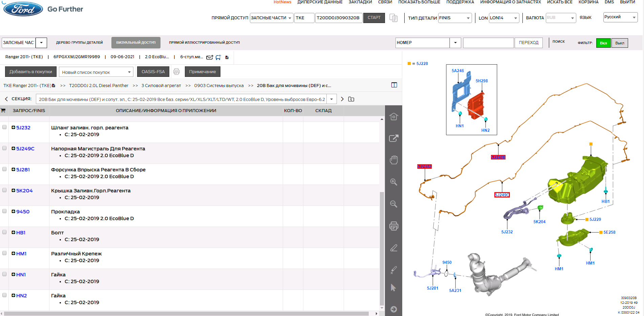The image size is (644, 316).
Task: Click the OASIS-FSA button
Action: coord(153,72)
